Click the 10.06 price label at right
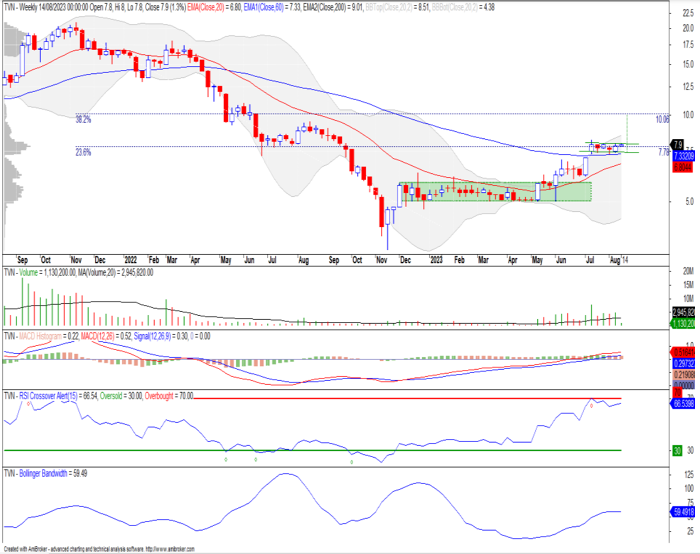 [662, 119]
